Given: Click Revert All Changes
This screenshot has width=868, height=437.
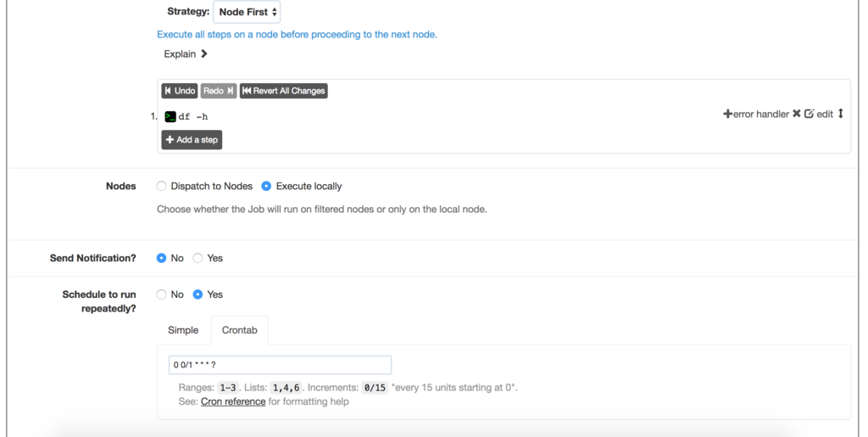Looking at the screenshot, I should 283,91.
